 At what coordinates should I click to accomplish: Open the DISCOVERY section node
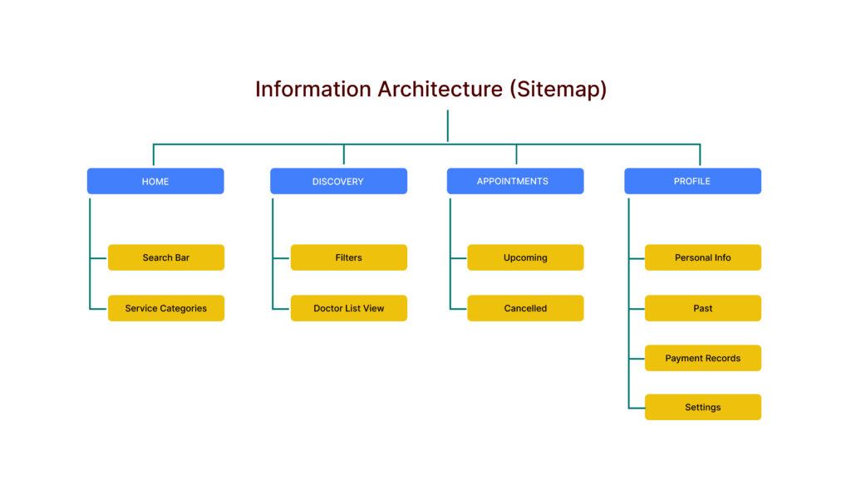click(x=338, y=181)
